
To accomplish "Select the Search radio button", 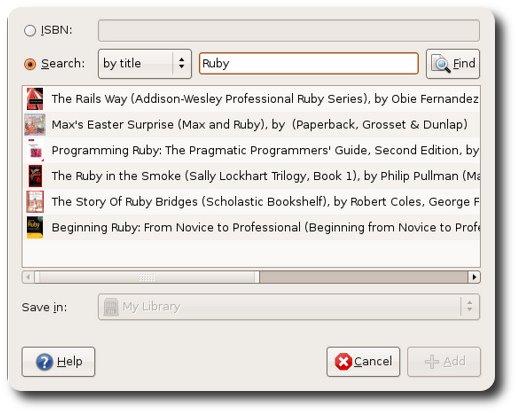I will (x=30, y=64).
